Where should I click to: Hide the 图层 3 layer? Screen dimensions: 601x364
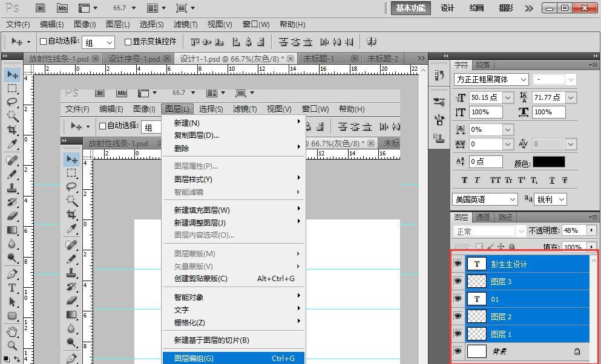[458, 282]
